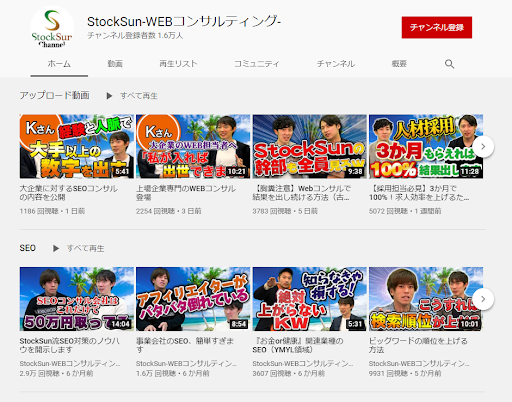Click title 【脱糞注意】Webコンサルで結果を出し続ける方法
Screen dimensions: 512x402
click(301, 193)
